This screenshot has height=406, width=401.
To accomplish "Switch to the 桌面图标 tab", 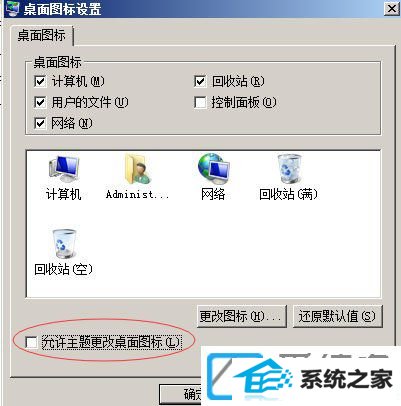I will tap(41, 35).
